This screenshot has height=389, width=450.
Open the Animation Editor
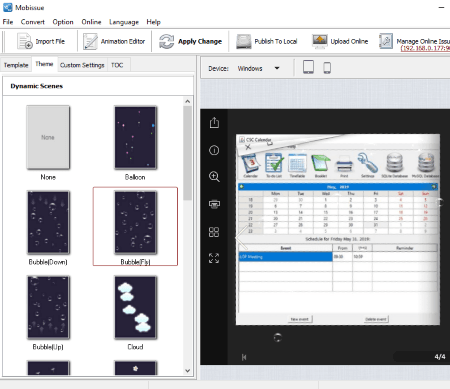(x=114, y=41)
